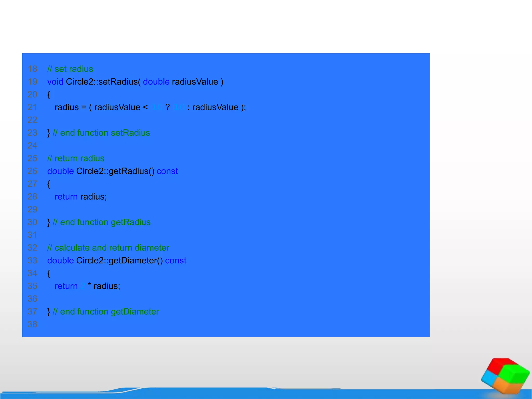Click 'Circle2::setRadius(' text
532x399 pixels.
[103, 82]
